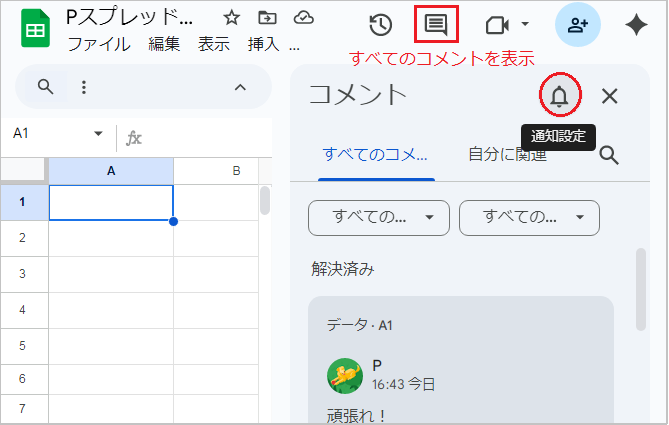Click the move to folder icon
Image resolution: width=669 pixels, height=425 pixels.
(266, 18)
